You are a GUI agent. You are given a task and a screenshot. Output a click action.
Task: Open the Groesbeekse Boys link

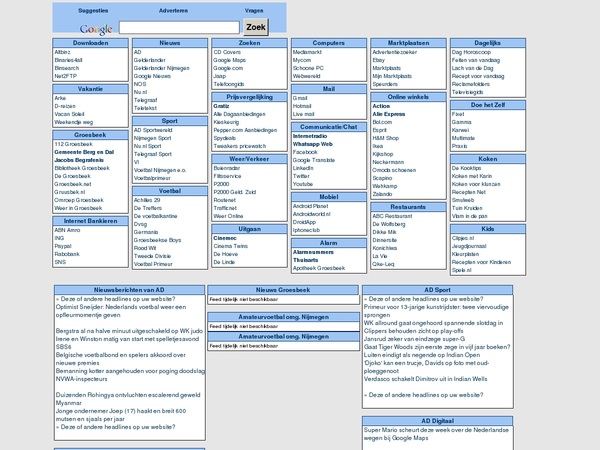click(157, 240)
